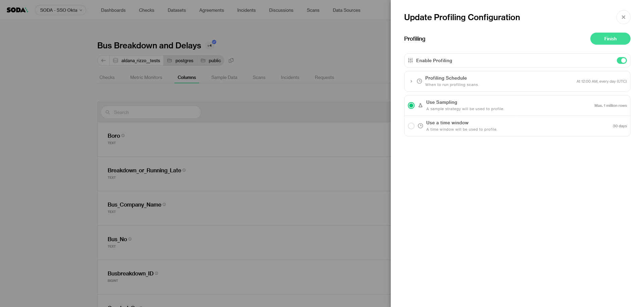Click info icon beside Busbreakdown_ID
The height and width of the screenshot is (307, 644).
coord(156,273)
